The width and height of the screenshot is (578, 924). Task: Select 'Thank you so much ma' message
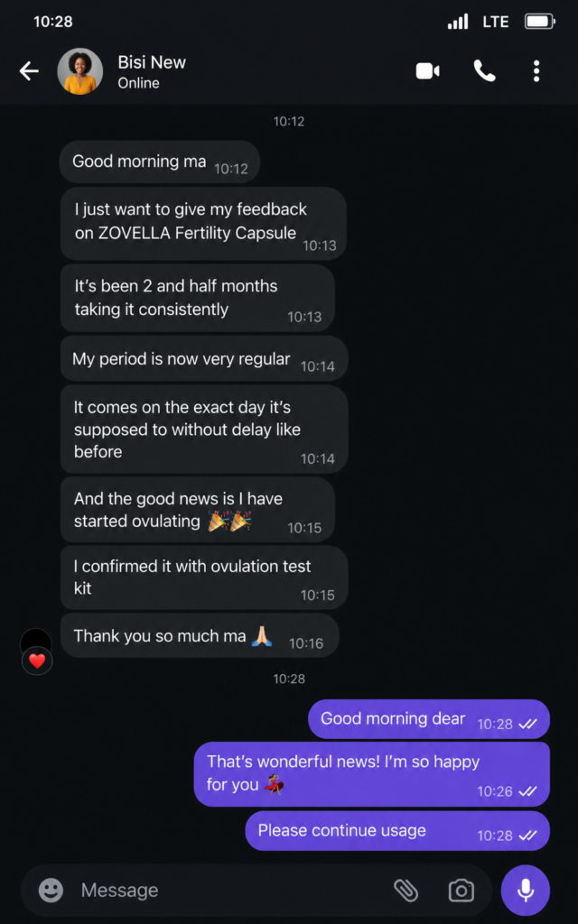click(200, 636)
